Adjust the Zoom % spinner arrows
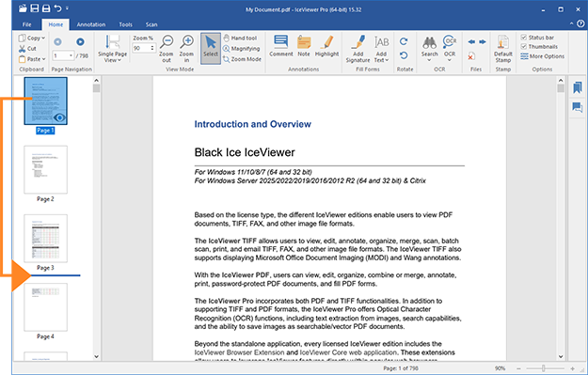This screenshot has width=588, height=375. pyautogui.click(x=152, y=48)
